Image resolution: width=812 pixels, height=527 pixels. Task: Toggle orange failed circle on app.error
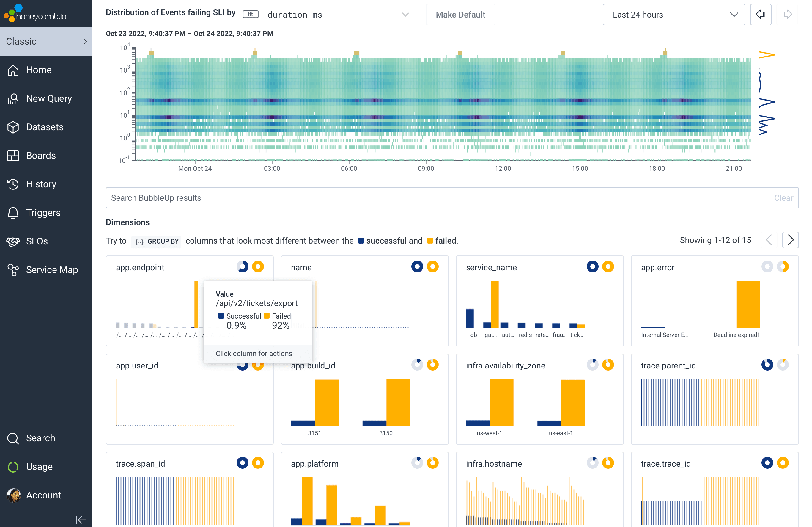[782, 266]
